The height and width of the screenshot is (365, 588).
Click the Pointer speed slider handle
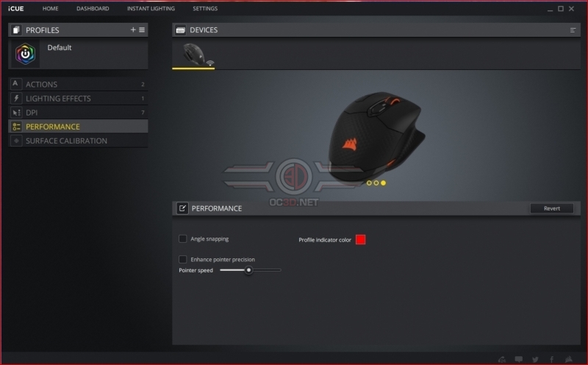[x=248, y=270]
